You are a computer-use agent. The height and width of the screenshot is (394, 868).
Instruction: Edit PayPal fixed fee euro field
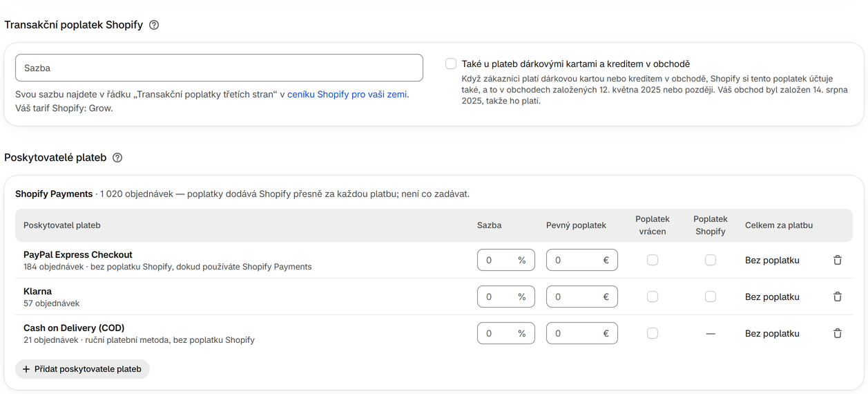pyautogui.click(x=582, y=260)
